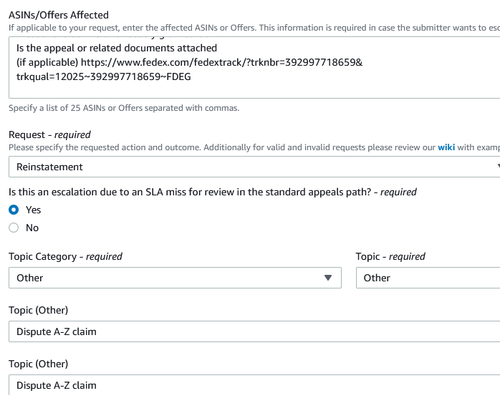Open the Topic Category dropdown arrow
The height and width of the screenshot is (395, 500).
pos(328,278)
